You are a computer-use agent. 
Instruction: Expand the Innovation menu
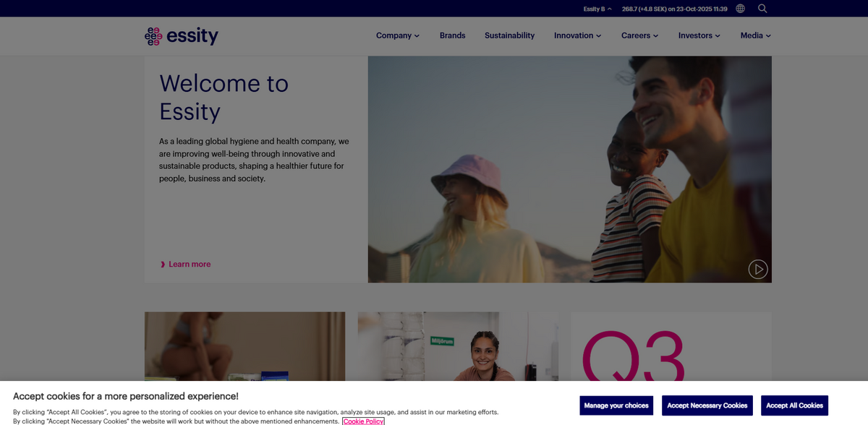click(x=578, y=35)
